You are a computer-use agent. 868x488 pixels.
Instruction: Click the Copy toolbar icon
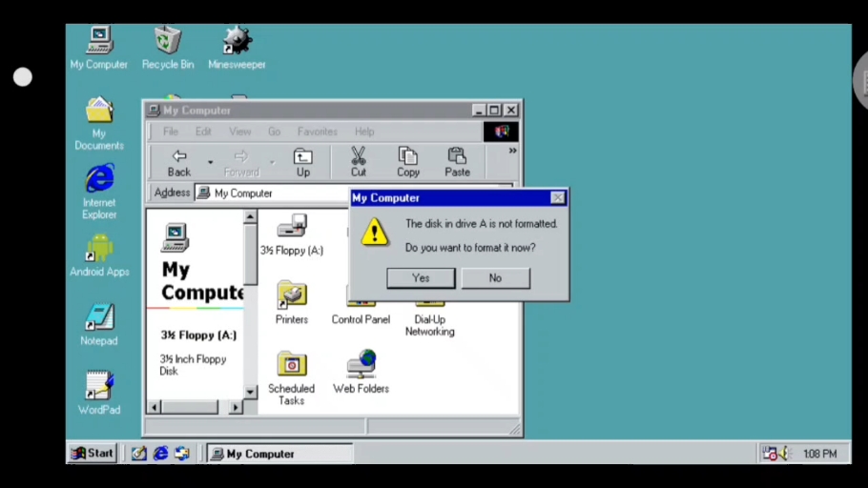pyautogui.click(x=408, y=163)
